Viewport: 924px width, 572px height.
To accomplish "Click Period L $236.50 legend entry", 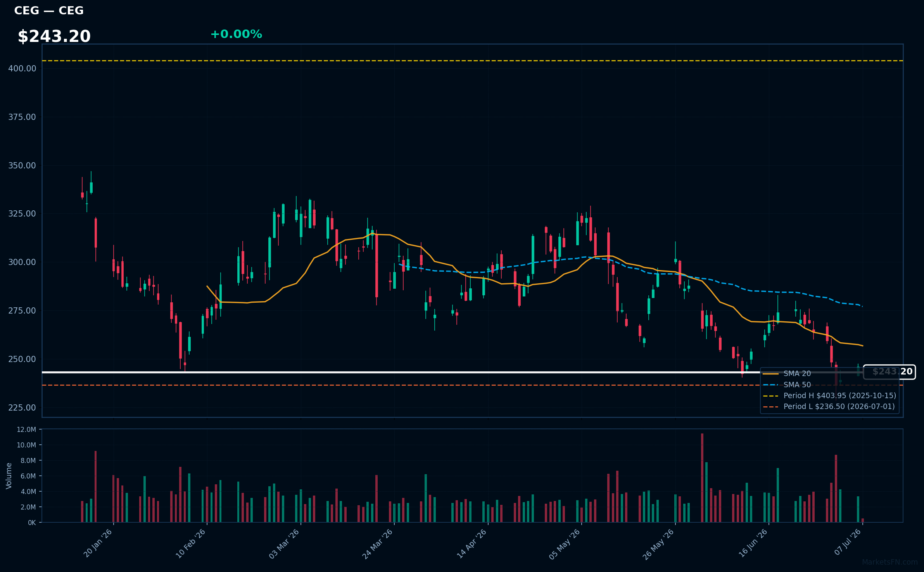I will (829, 406).
